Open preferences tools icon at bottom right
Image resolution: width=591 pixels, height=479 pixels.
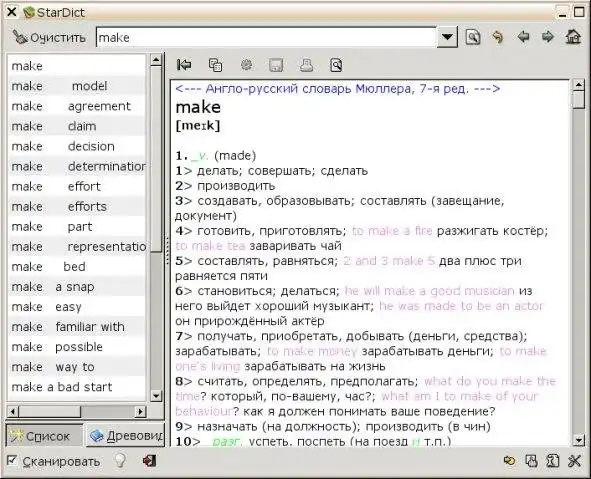pos(575,461)
